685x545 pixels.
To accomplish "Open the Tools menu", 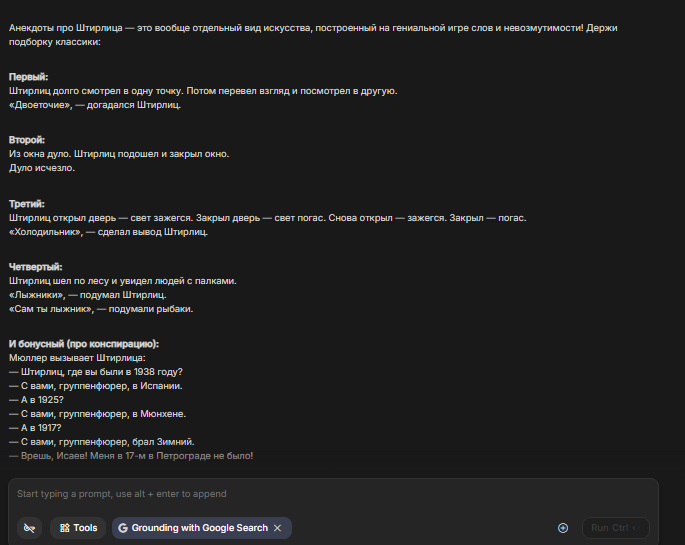I will 78,528.
